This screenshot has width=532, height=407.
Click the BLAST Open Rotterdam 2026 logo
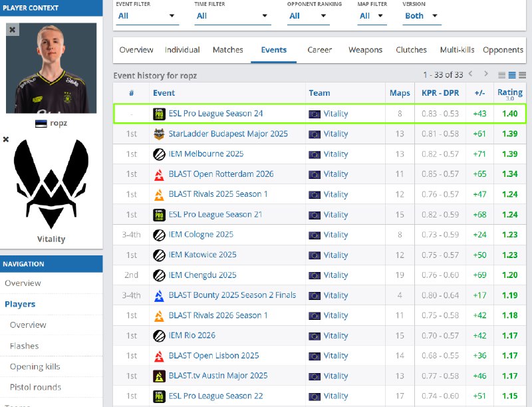pos(159,174)
